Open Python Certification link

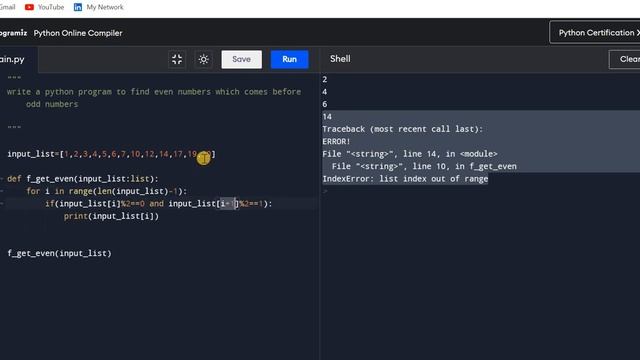595,33
